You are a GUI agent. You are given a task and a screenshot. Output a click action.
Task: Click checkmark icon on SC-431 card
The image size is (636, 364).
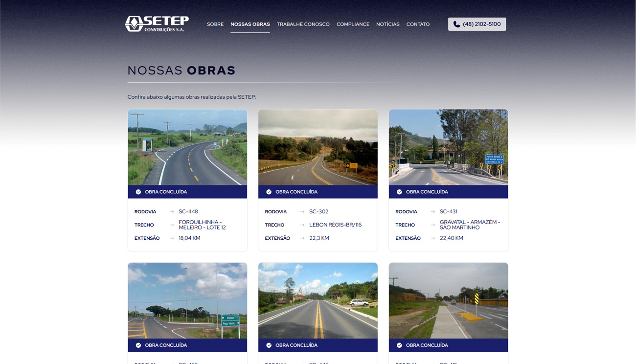pyautogui.click(x=399, y=192)
